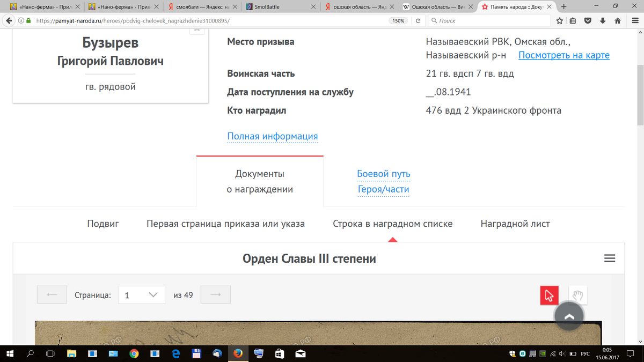The height and width of the screenshot is (362, 644).
Task: Select the name Бузырев
Action: 111,43
